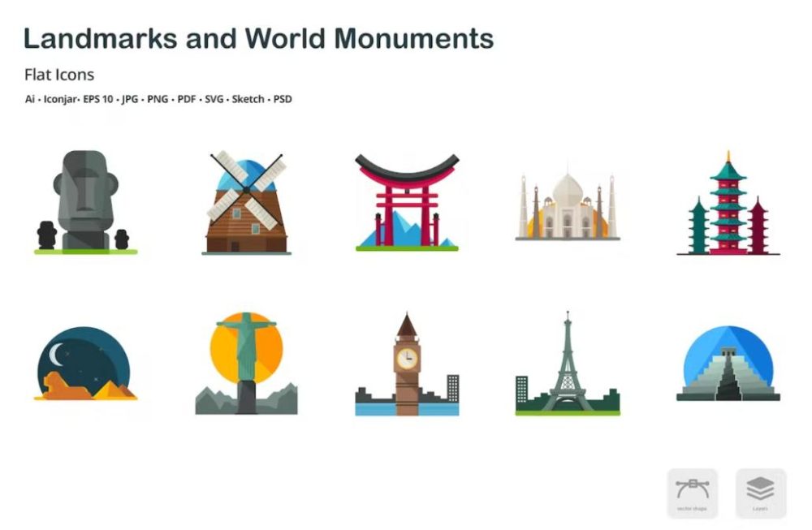This screenshot has height=530, width=812.
Task: Click the Sketch format label
Action: 247,98
